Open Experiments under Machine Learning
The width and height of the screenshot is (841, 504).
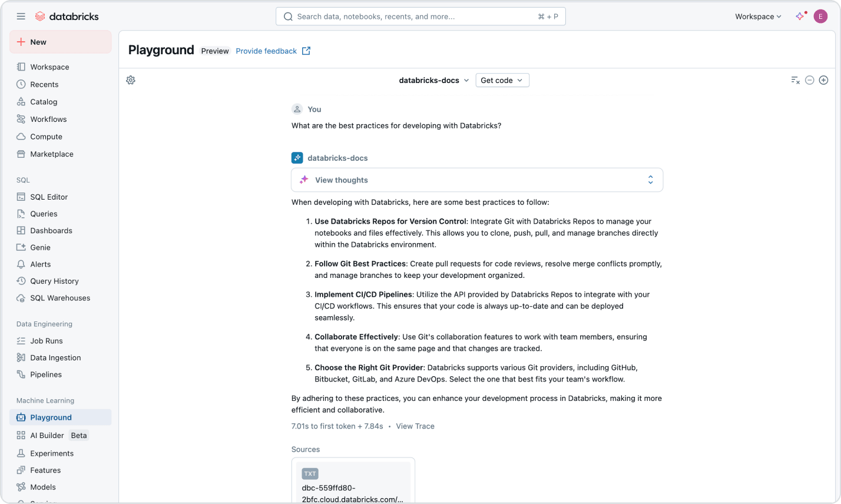52,453
